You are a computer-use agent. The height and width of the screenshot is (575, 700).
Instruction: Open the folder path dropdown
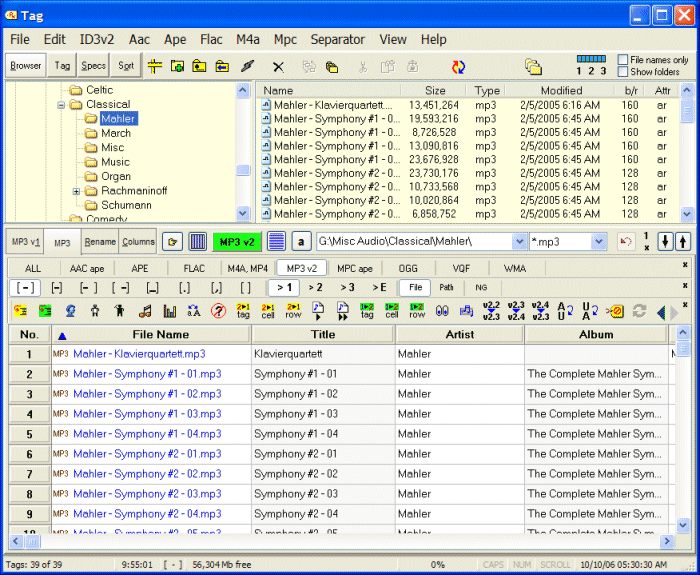pyautogui.click(x=519, y=242)
